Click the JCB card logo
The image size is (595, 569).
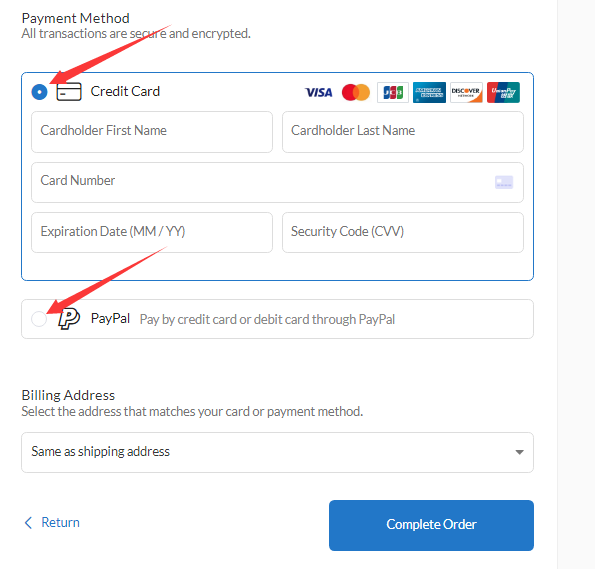click(x=393, y=92)
